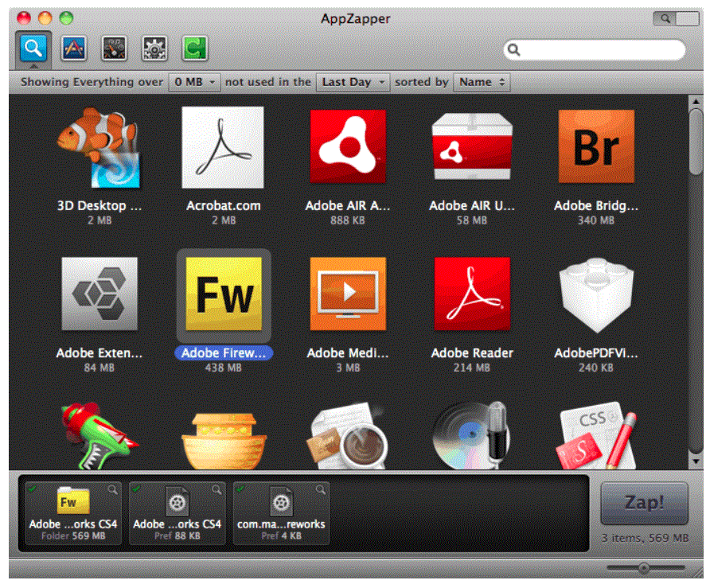Click the AdobePDFVi... name label
The image size is (706, 588).
(596, 353)
